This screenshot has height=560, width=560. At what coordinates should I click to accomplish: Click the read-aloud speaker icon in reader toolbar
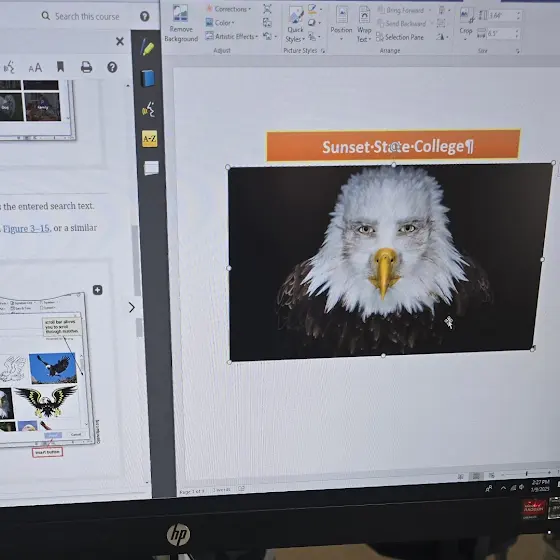tap(9, 67)
